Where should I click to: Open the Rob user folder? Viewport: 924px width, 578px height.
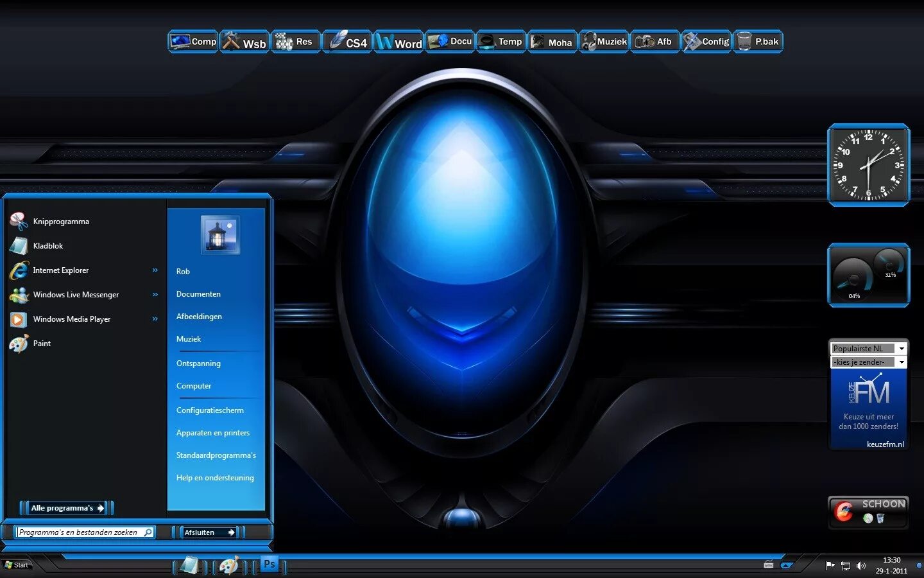(x=183, y=272)
